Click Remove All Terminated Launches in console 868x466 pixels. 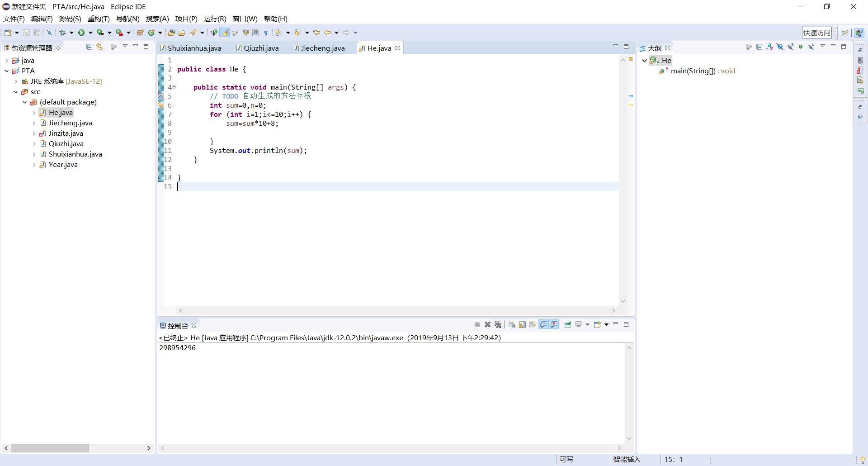click(498, 324)
